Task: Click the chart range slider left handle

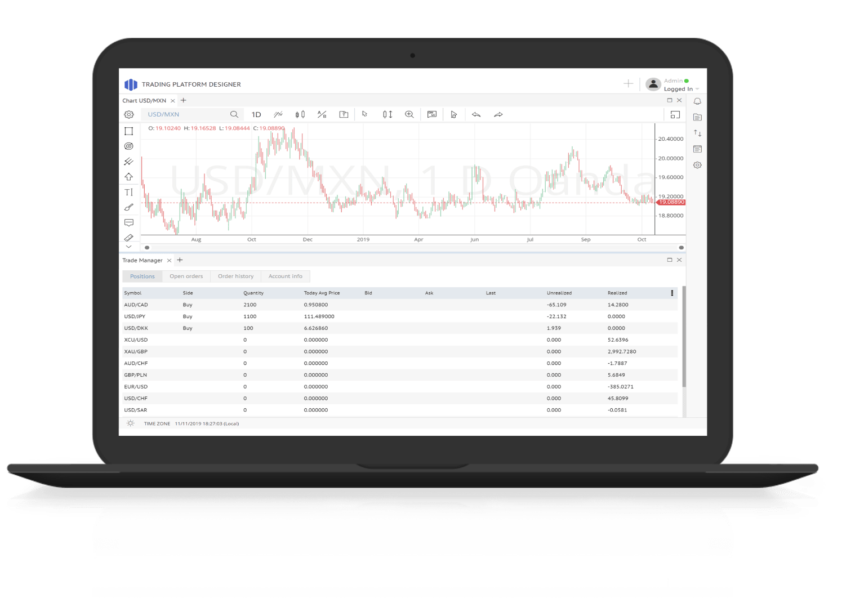Action: (x=147, y=248)
